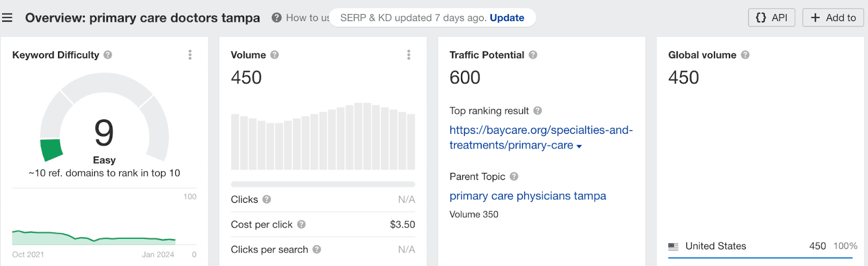Viewport: 868px width, 266px height.
Task: Open Keyword Difficulty card options menu
Action: click(x=190, y=55)
